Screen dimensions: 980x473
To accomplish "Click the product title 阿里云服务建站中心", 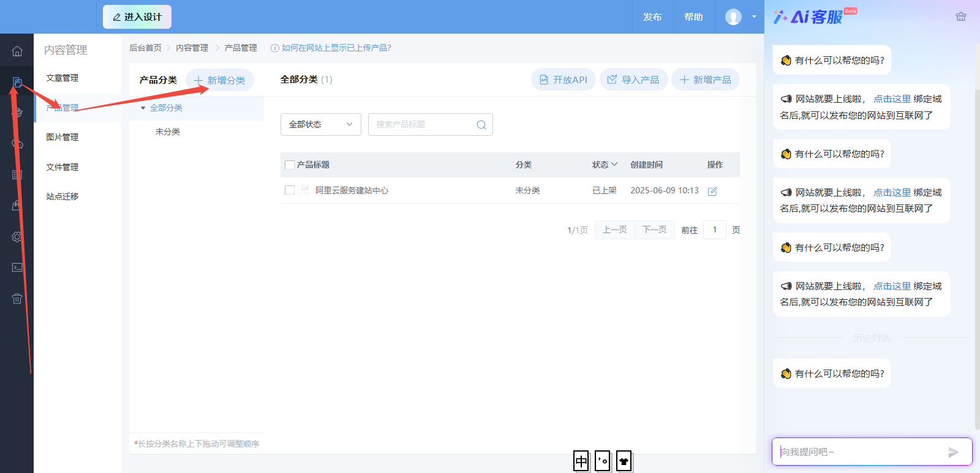I will 352,190.
